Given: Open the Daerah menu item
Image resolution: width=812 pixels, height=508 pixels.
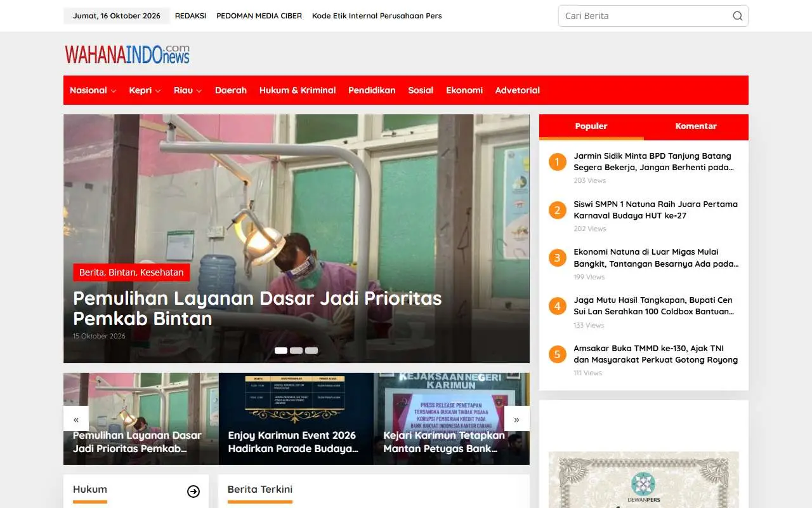Looking at the screenshot, I should 231,90.
